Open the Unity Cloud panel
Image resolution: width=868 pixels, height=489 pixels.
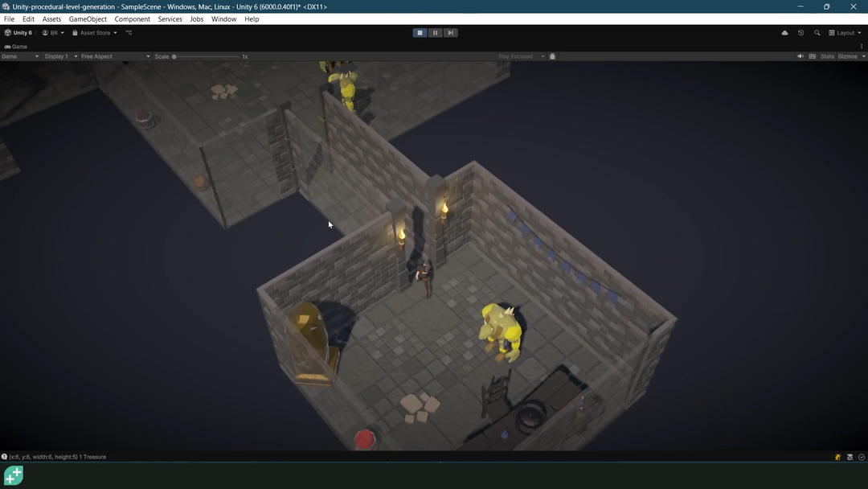[x=784, y=33]
